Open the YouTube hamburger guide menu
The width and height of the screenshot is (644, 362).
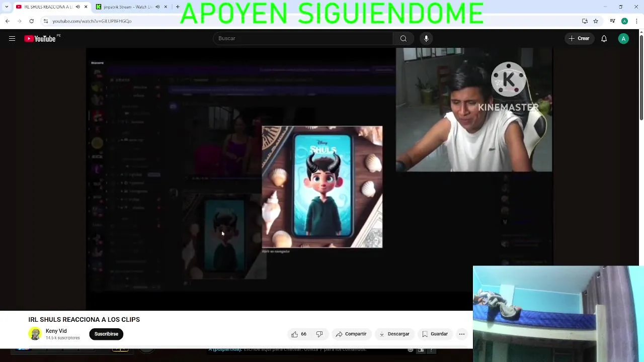[12, 39]
